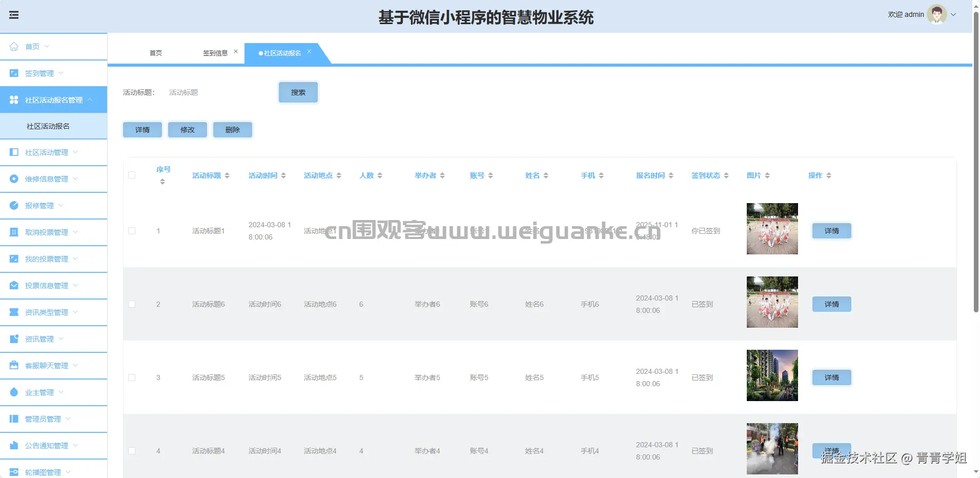Click the 社区活动管理 sidebar icon

(13, 152)
